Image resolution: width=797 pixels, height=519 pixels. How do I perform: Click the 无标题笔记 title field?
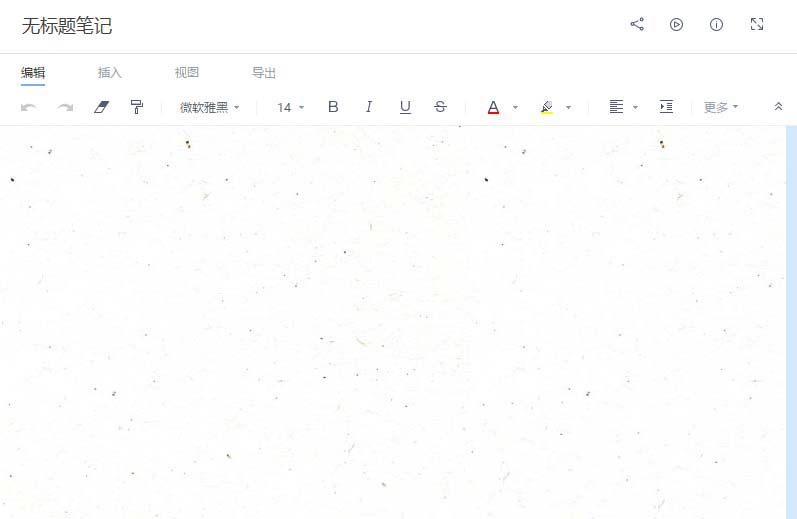pyautogui.click(x=67, y=26)
